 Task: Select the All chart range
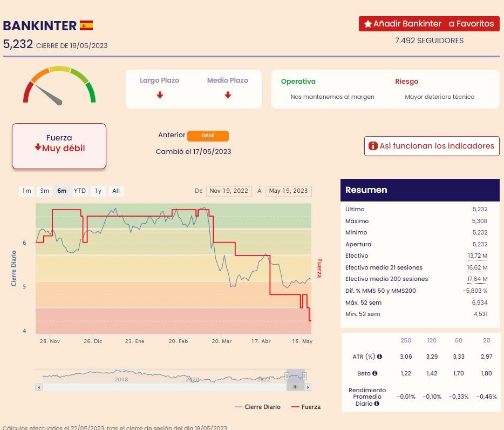[116, 191]
